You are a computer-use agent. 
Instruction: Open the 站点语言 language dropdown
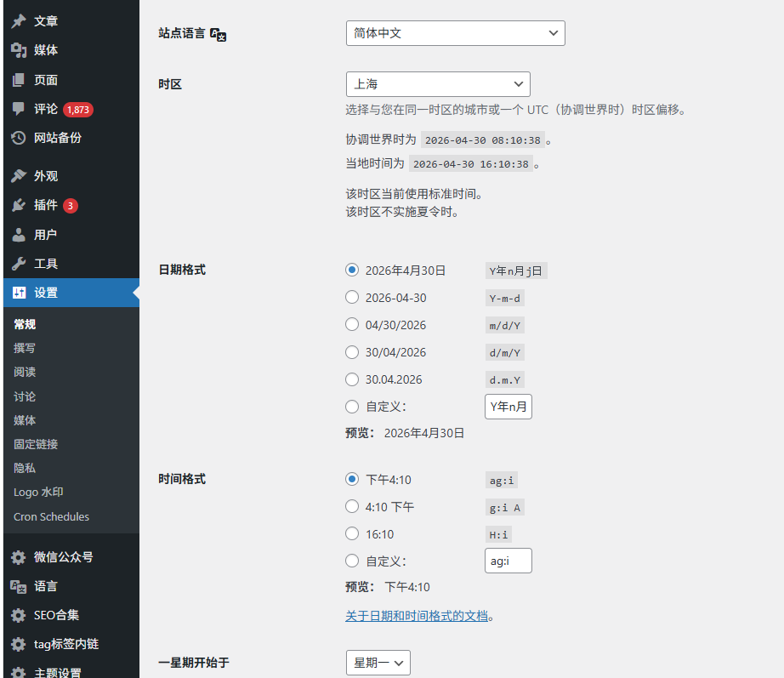click(455, 33)
